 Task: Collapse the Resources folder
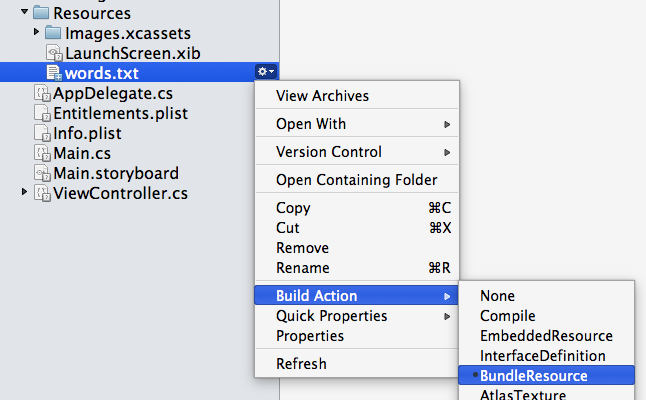pos(25,12)
